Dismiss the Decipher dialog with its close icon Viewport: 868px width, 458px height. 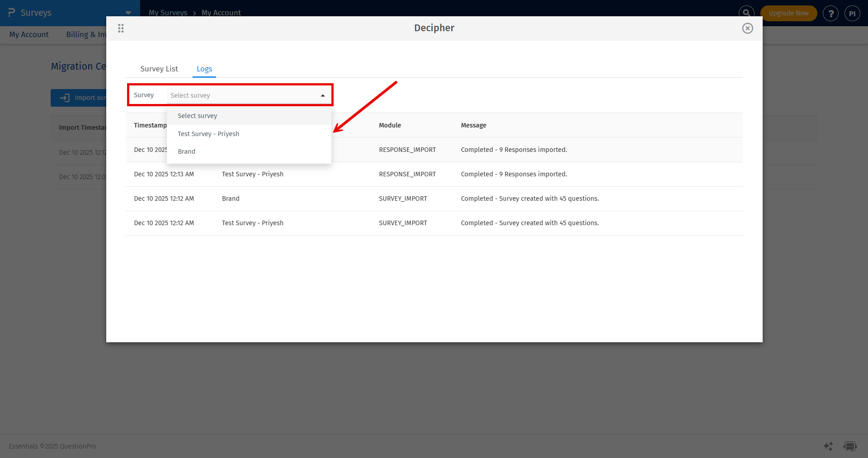point(747,28)
